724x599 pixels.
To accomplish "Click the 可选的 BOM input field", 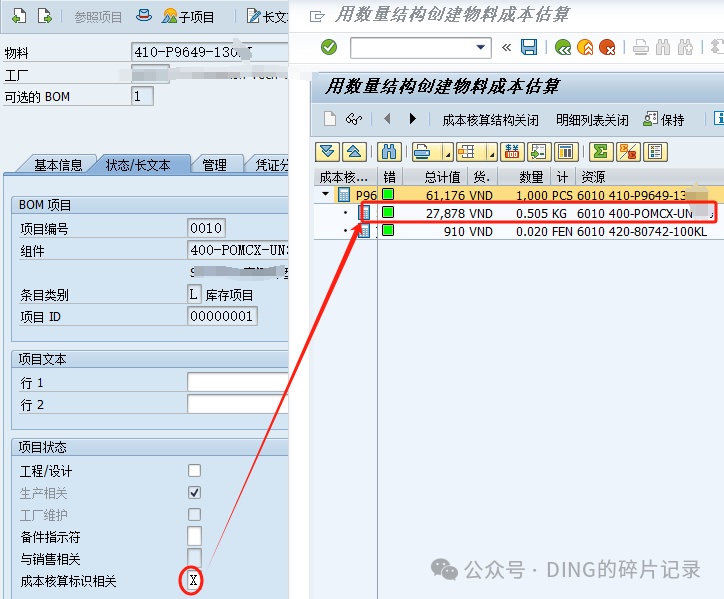I will 142,96.
